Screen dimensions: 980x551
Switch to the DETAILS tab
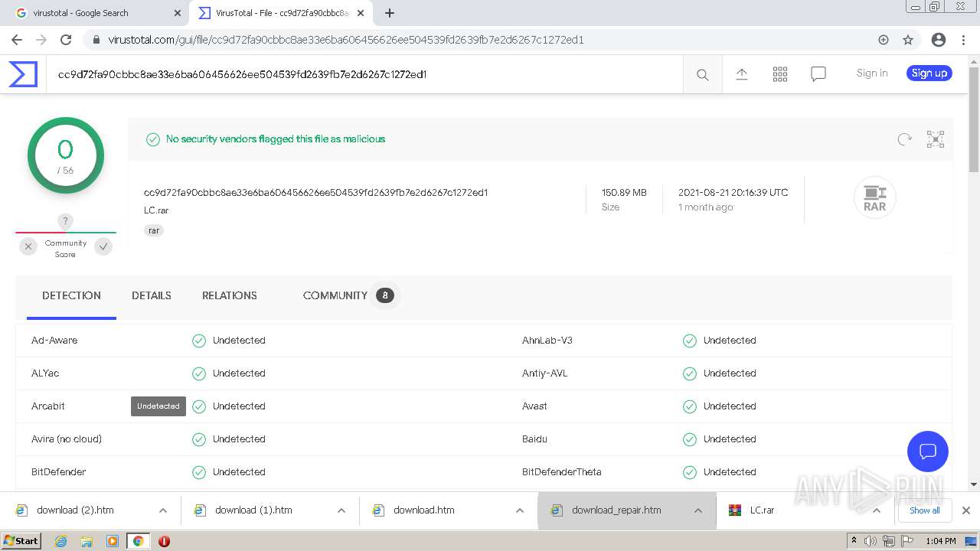152,295
